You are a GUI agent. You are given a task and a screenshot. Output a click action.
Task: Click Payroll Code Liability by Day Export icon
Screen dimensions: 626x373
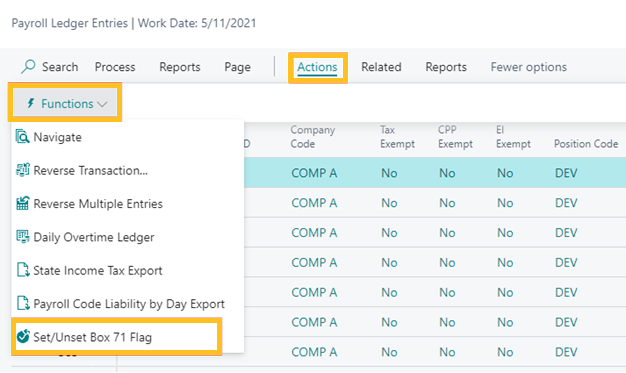point(23,303)
